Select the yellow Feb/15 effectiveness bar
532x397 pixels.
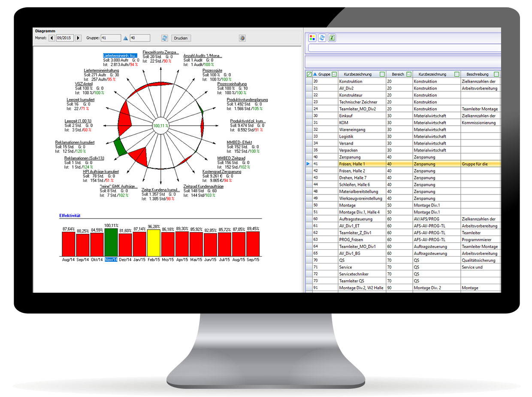(154, 243)
